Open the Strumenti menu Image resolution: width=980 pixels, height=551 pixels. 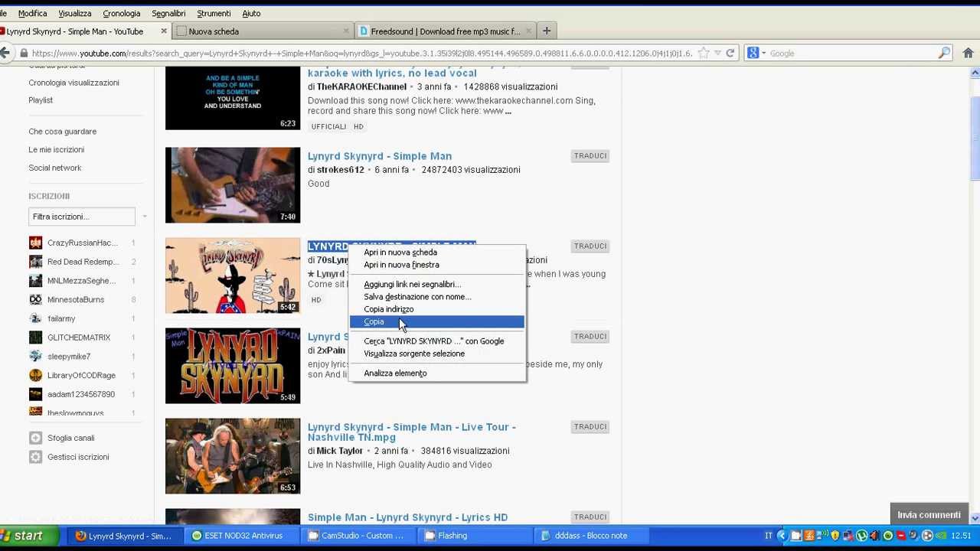(214, 13)
